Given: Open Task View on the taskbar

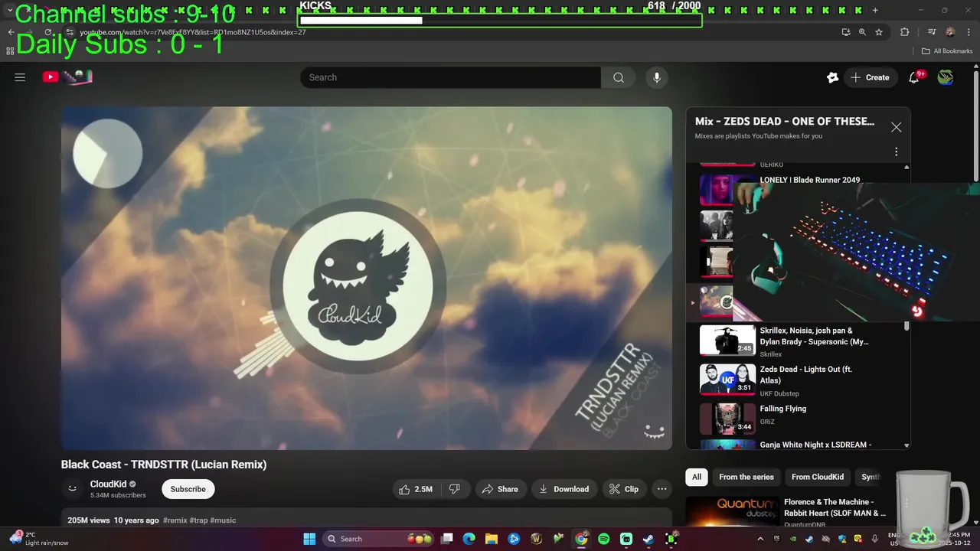Looking at the screenshot, I should (x=447, y=539).
